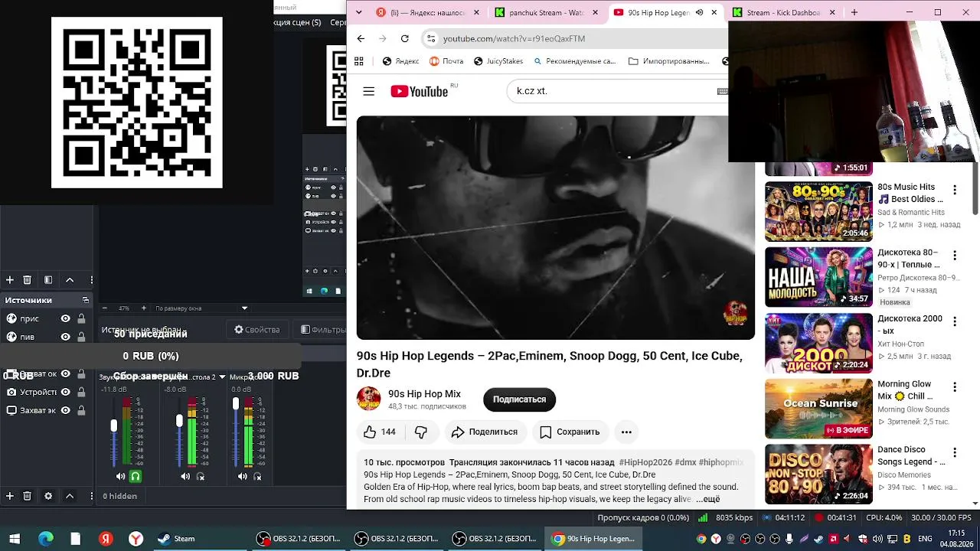This screenshot has width=980, height=551.
Task: Dislike the 90s Hip Hop video
Action: point(421,432)
